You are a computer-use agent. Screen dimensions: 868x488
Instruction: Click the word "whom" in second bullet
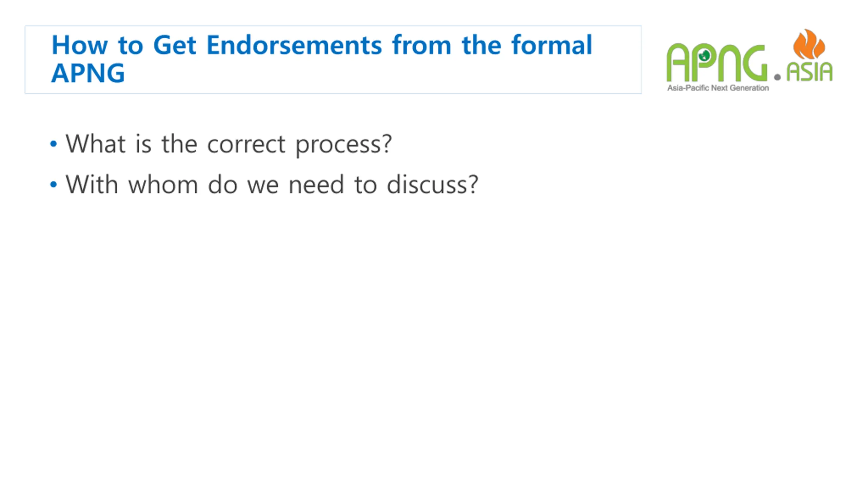(163, 184)
